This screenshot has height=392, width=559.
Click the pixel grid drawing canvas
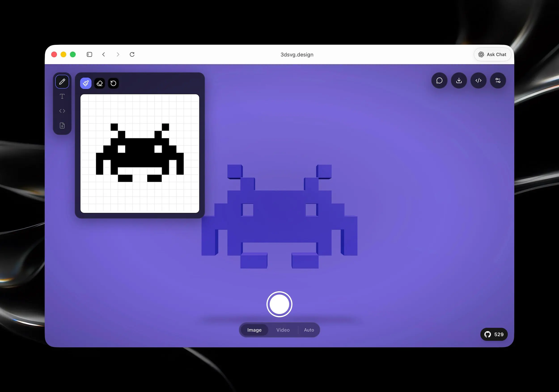click(x=140, y=153)
